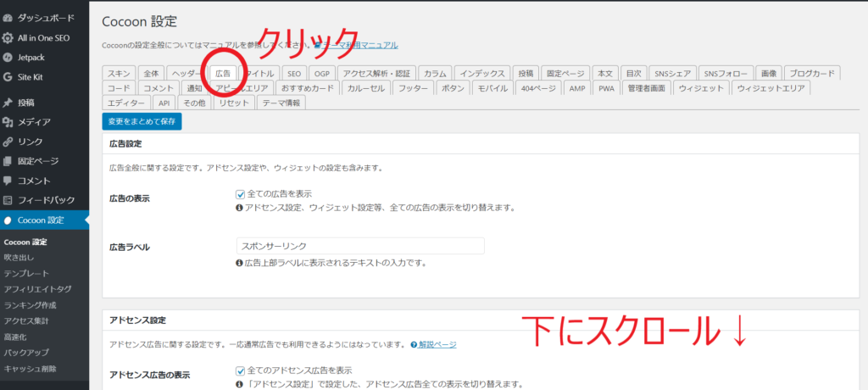868x390 pixels.
Task: Open the テーマ利用マニュアル link
Action: coord(359,46)
